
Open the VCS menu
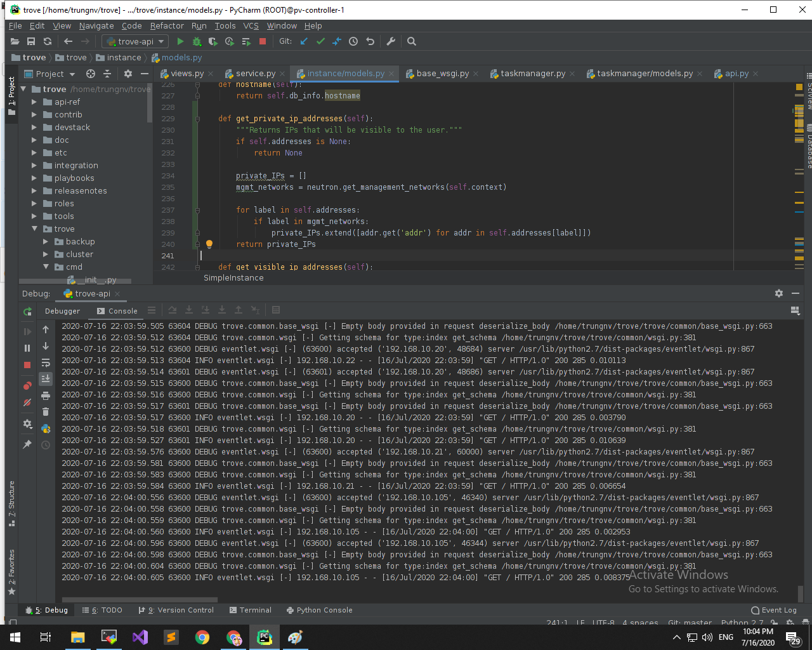point(251,25)
